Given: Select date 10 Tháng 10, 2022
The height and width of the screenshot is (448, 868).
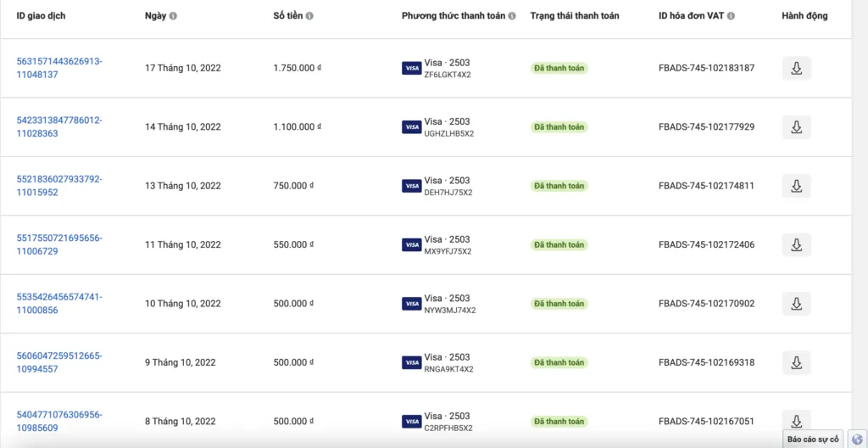Looking at the screenshot, I should tap(183, 303).
